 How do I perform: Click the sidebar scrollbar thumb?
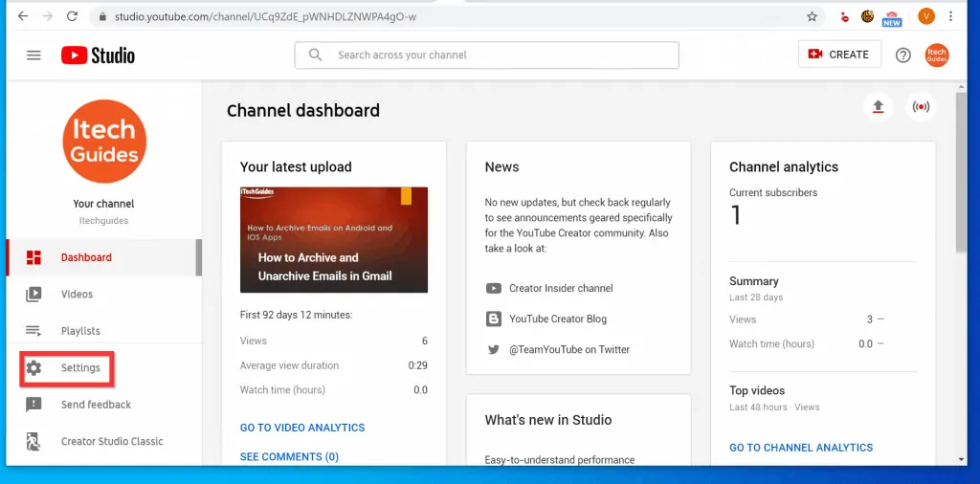click(x=199, y=257)
